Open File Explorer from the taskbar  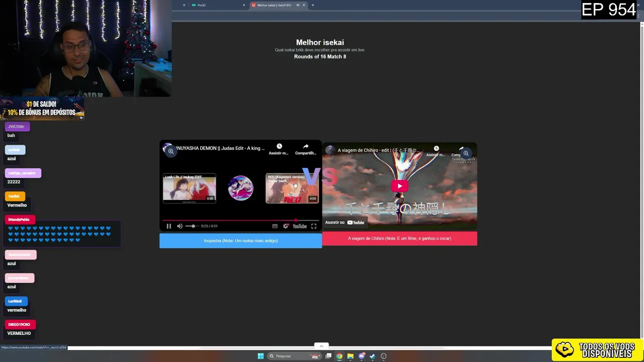tap(350, 356)
